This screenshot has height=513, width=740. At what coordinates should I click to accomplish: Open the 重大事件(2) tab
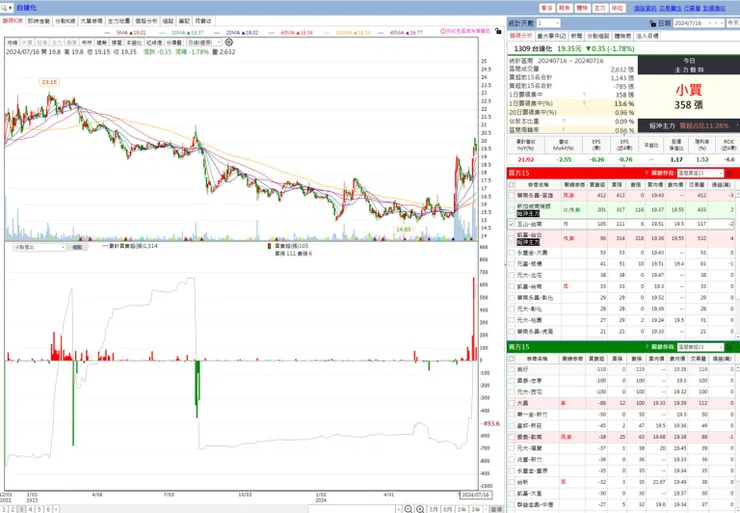551,36
